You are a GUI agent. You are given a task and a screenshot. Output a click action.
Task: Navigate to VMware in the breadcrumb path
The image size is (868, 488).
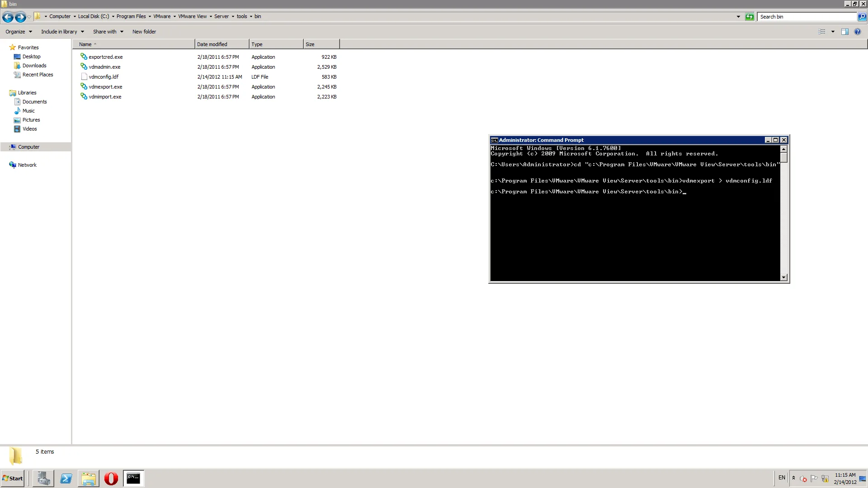coord(161,16)
